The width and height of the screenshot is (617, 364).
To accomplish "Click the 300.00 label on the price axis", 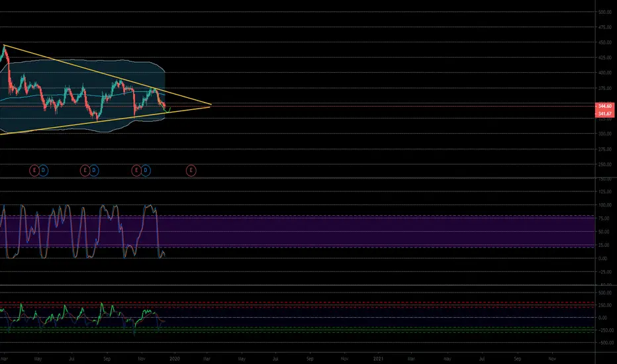I will (x=605, y=134).
